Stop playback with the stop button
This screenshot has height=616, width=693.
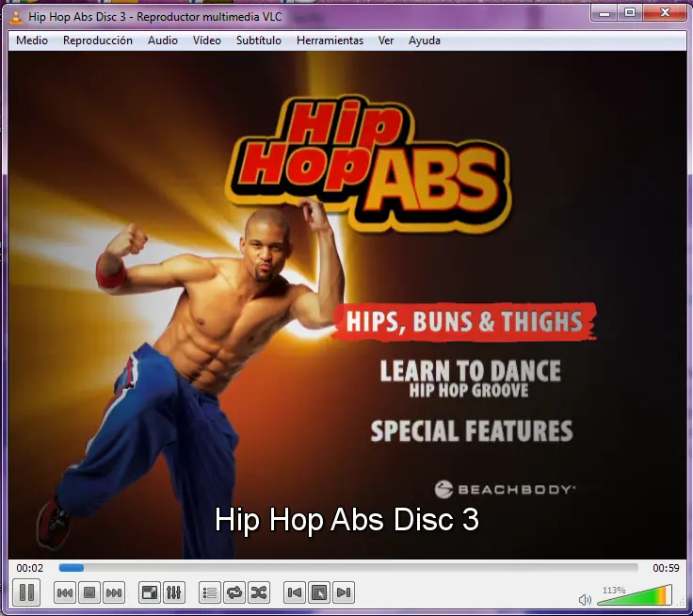click(89, 592)
